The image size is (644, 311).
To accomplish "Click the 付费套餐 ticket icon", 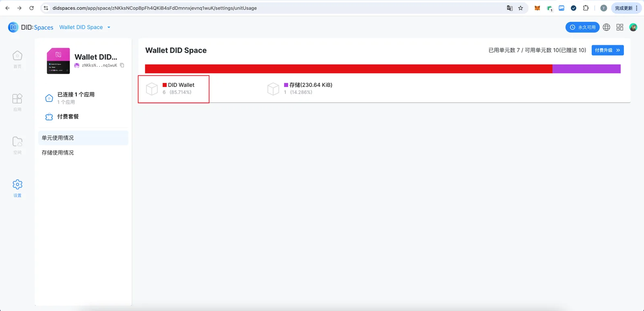I will pos(49,117).
